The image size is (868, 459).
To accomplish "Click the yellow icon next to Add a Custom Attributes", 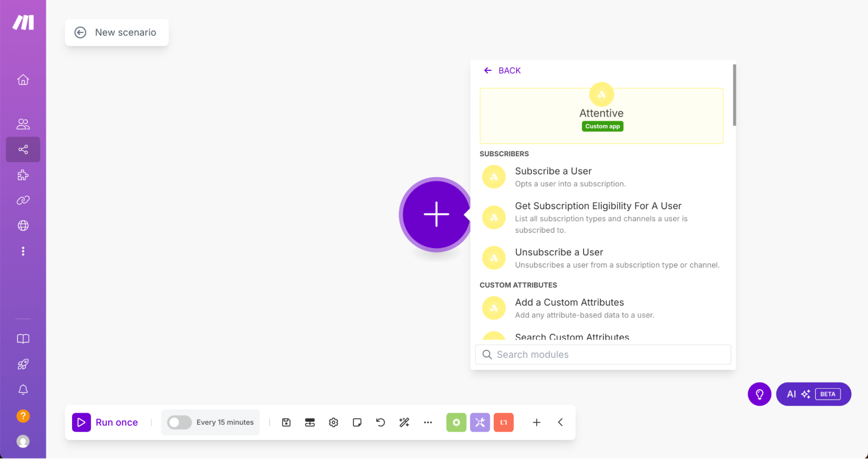I will [x=494, y=308].
